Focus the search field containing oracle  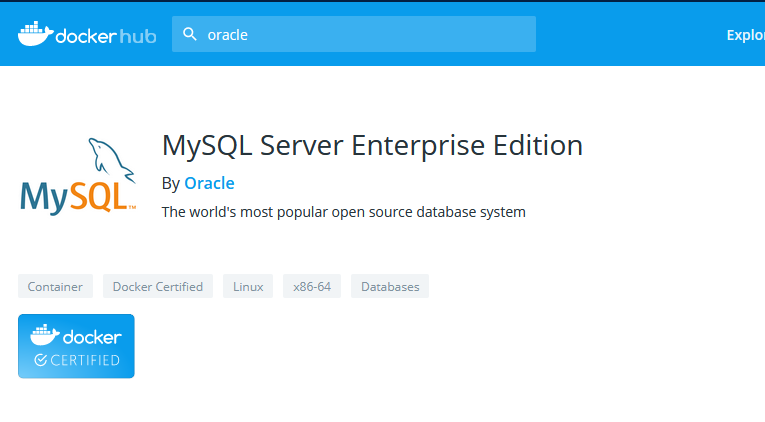tap(354, 34)
